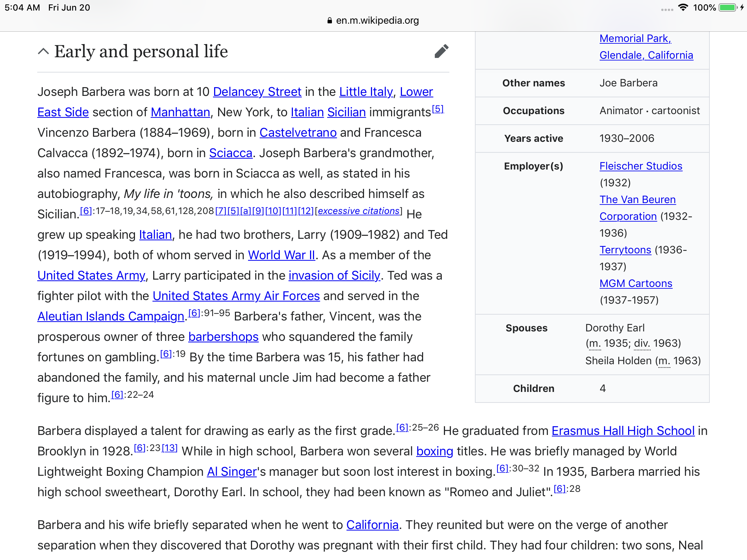Tap the 'Dorothy Earl' spouse entry
This screenshot has width=747, height=560.
615,328
